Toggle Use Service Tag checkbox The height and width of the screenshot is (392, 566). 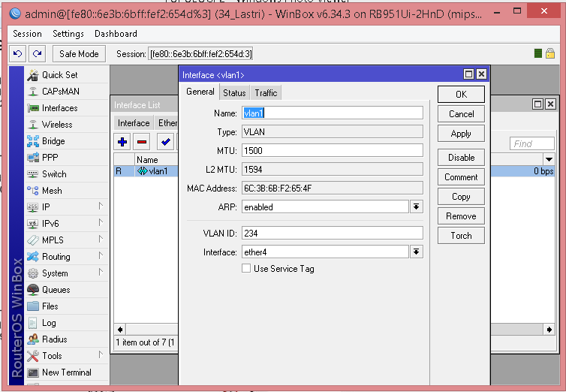point(246,268)
